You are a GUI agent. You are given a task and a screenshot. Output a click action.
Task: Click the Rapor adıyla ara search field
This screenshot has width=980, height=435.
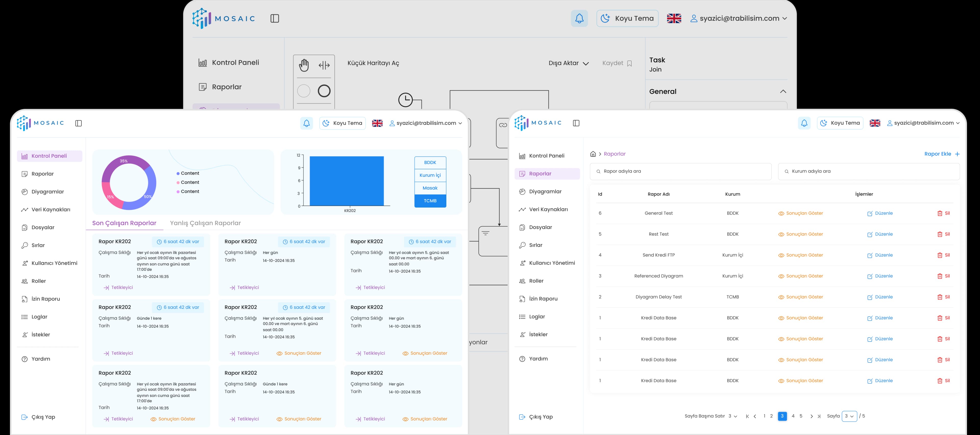coord(680,171)
